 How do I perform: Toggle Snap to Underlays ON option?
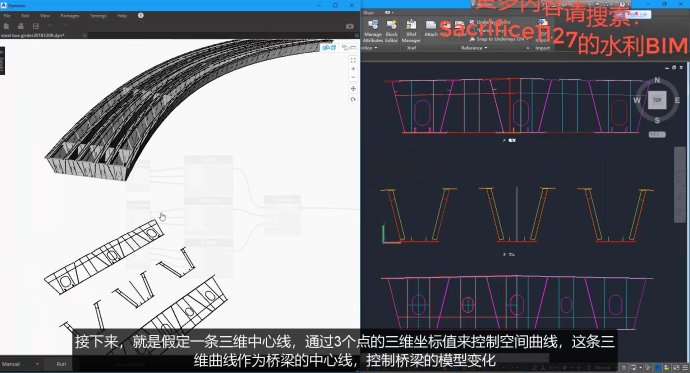(x=498, y=39)
